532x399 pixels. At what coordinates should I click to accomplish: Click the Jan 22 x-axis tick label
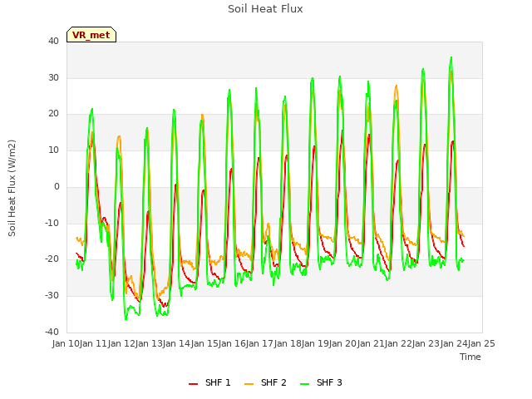click(x=398, y=343)
